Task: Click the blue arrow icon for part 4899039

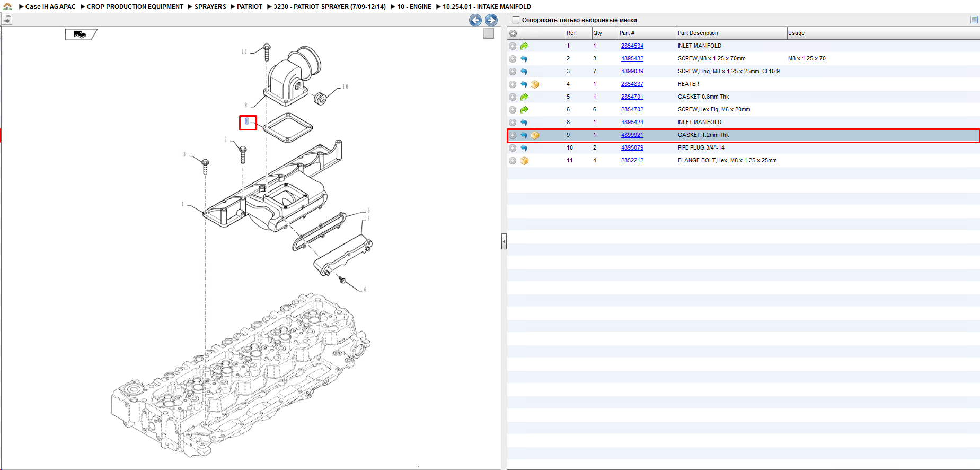Action: [x=524, y=72]
